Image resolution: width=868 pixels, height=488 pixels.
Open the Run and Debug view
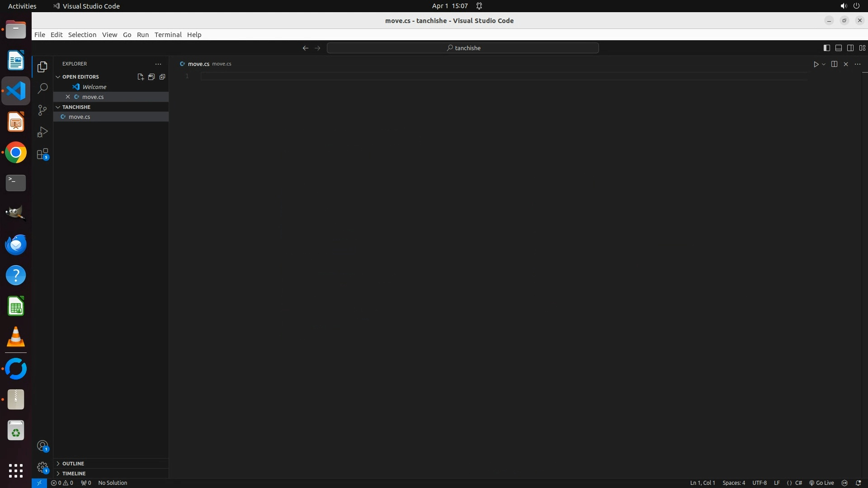click(42, 132)
